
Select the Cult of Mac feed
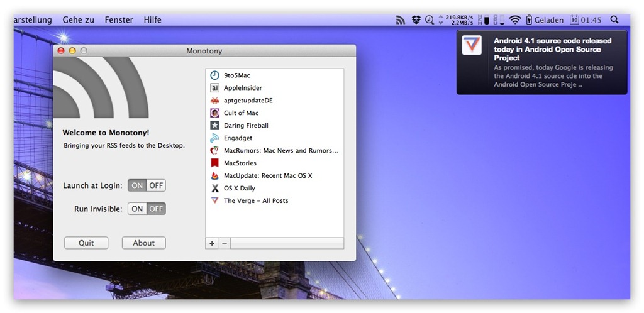pyautogui.click(x=274, y=113)
